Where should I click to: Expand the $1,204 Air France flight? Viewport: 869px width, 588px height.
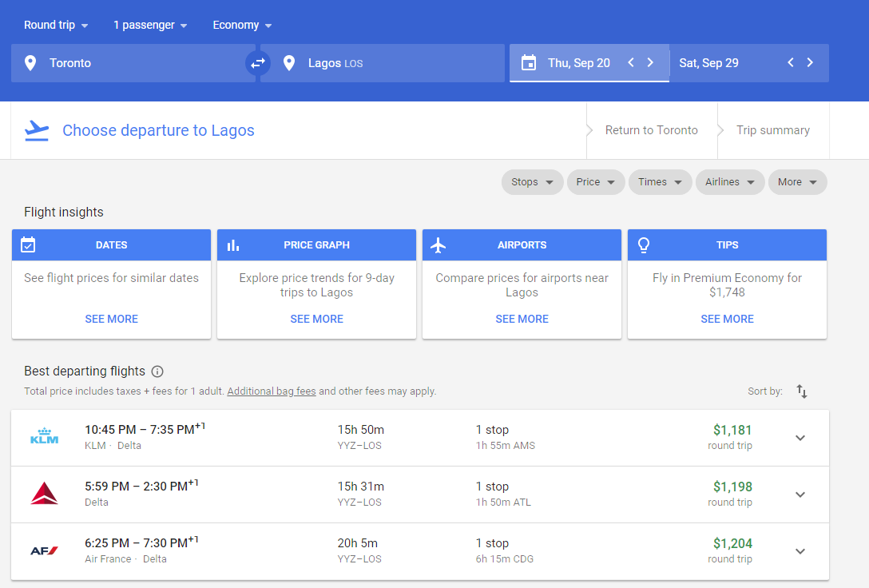tap(800, 551)
